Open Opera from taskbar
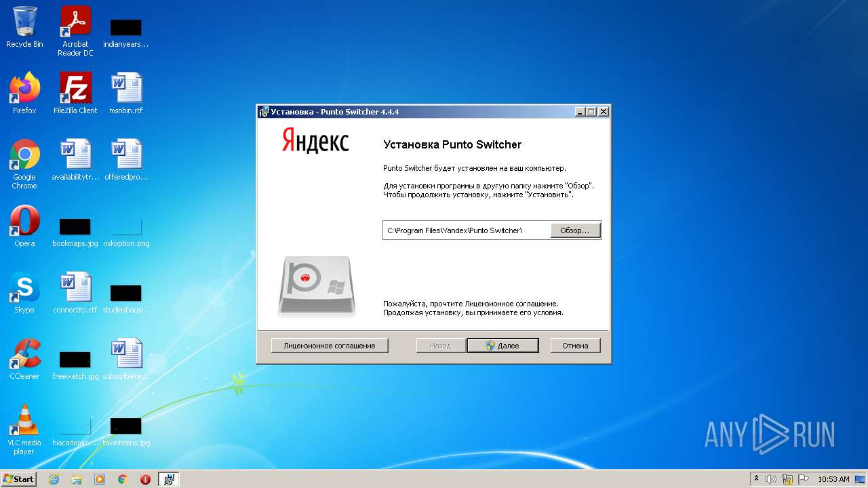The height and width of the screenshot is (488, 868). pos(145,479)
